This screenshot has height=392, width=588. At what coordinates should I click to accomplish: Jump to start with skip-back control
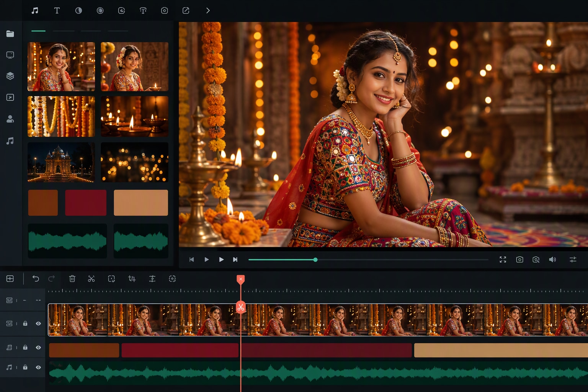(x=192, y=260)
